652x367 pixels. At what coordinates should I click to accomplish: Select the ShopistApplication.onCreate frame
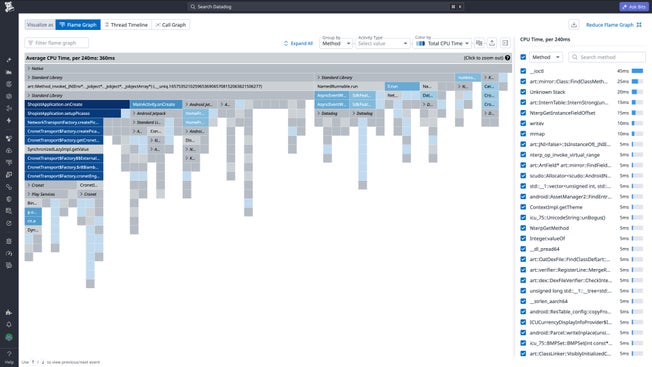click(77, 104)
